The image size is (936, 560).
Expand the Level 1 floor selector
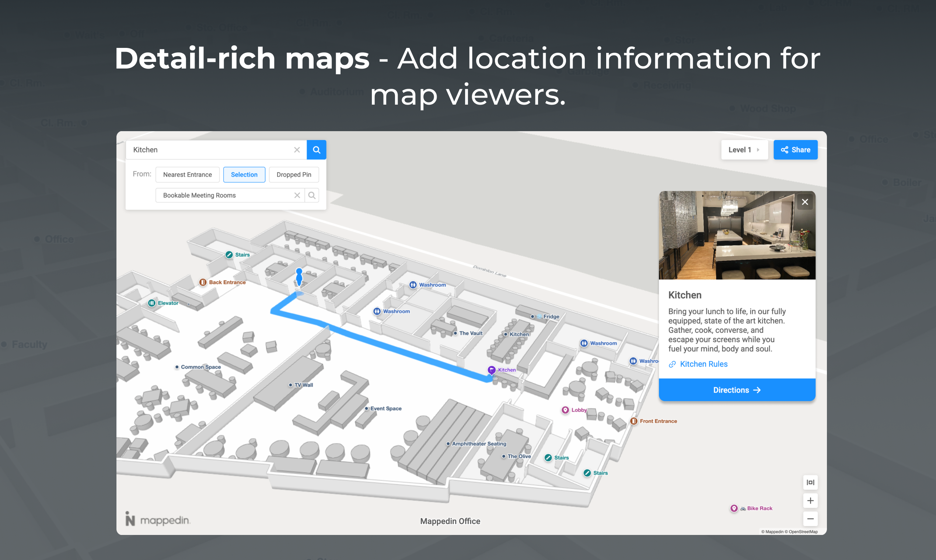click(x=744, y=150)
